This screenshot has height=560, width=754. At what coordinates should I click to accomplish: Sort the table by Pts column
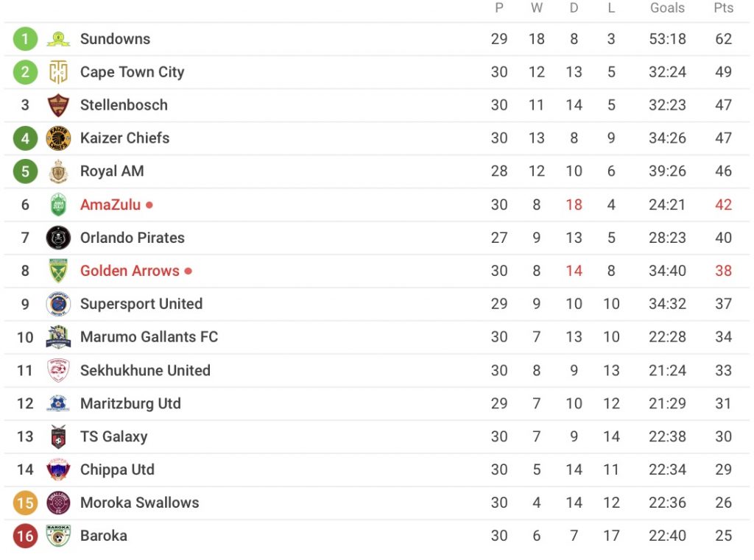pyautogui.click(x=723, y=8)
